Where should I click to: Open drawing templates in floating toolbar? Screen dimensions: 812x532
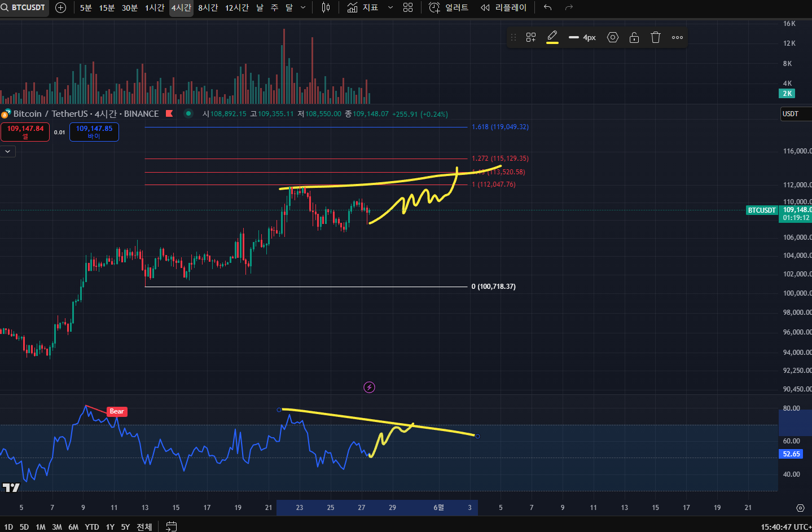tap(531, 37)
